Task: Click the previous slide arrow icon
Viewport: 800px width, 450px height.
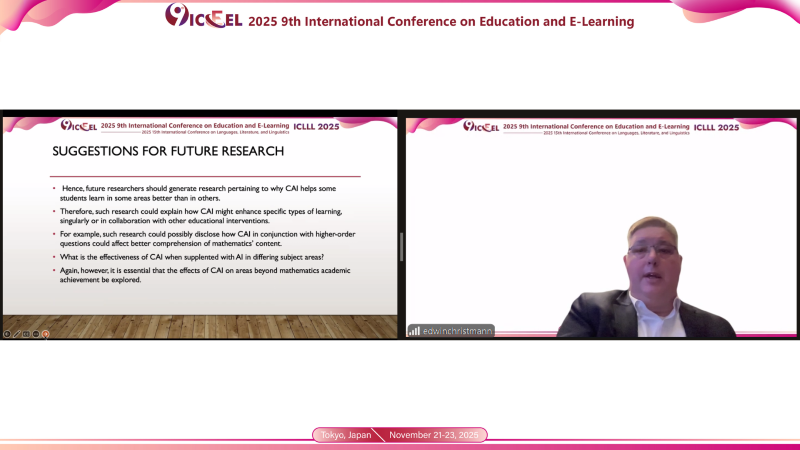Action: coord(7,333)
